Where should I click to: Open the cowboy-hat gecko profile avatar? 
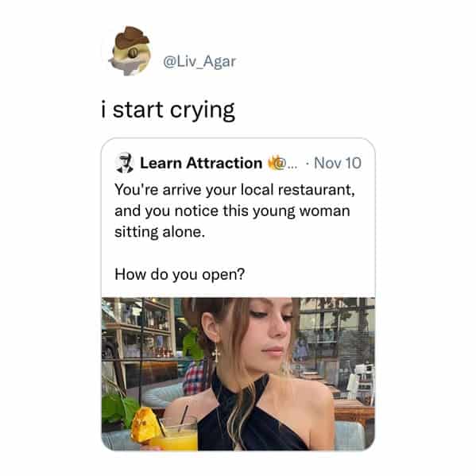(x=130, y=51)
